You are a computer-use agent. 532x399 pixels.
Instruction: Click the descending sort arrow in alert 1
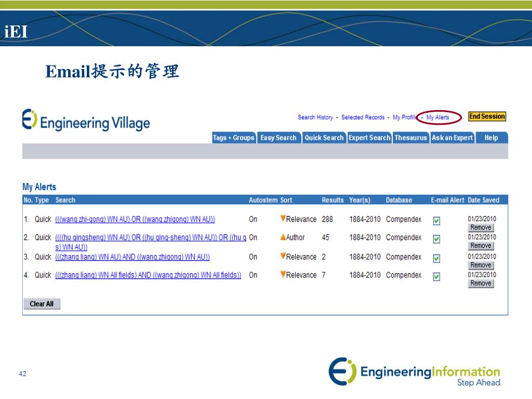283,218
